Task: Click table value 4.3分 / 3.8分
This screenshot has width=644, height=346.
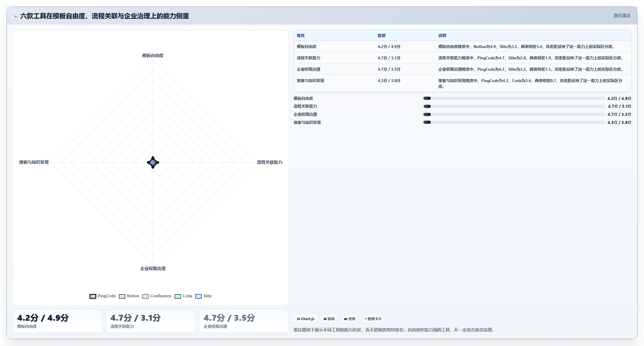Action: tap(389, 81)
